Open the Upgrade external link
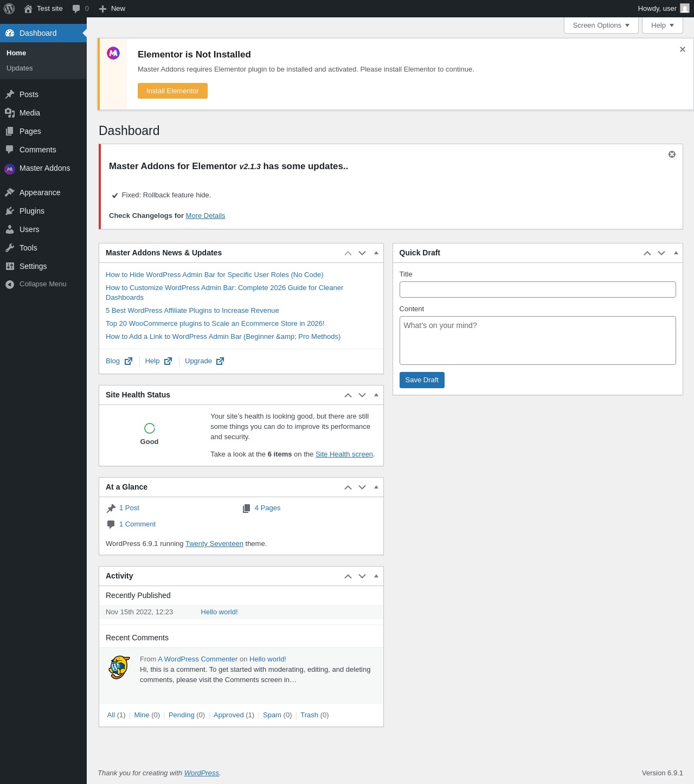This screenshot has height=784, width=694. pyautogui.click(x=204, y=361)
